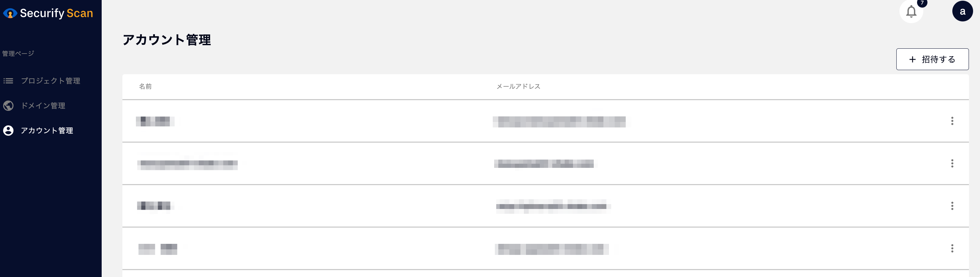Click the Securify Scan logo
The image size is (980, 277).
48,13
